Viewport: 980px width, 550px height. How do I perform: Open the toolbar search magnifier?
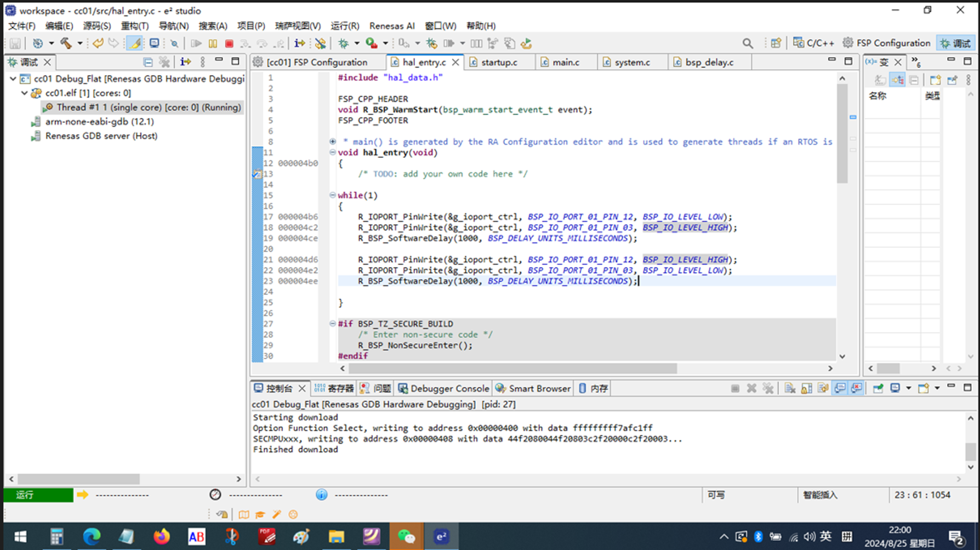(x=748, y=43)
